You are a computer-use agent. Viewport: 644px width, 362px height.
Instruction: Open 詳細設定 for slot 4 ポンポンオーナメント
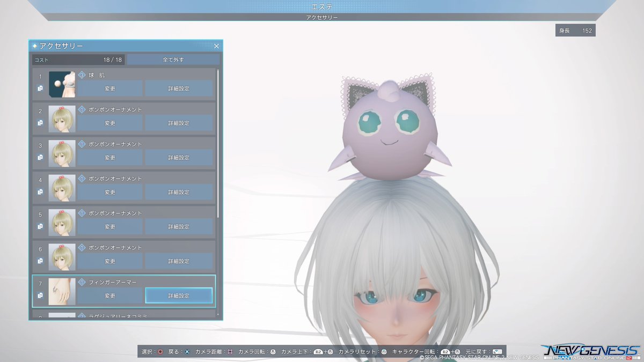point(179,192)
